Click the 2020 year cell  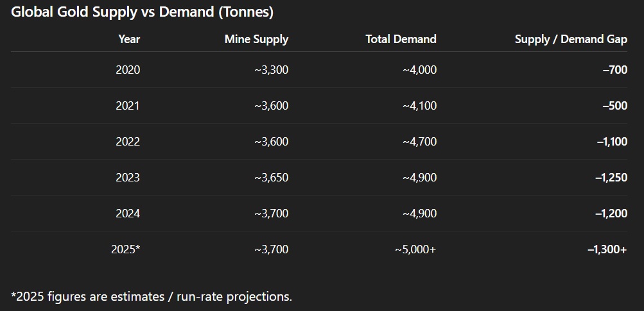point(128,70)
